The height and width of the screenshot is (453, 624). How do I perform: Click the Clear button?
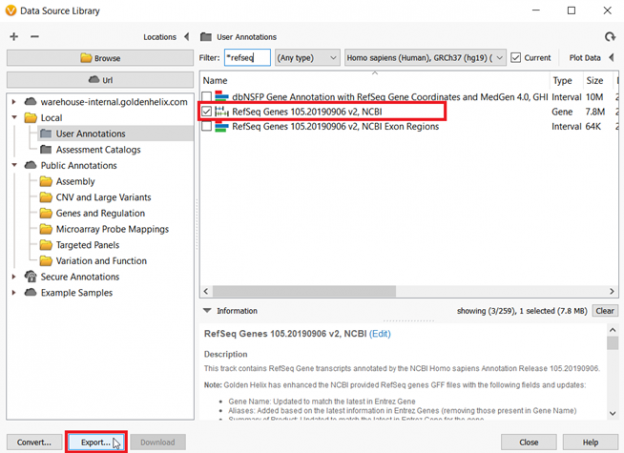[605, 311]
